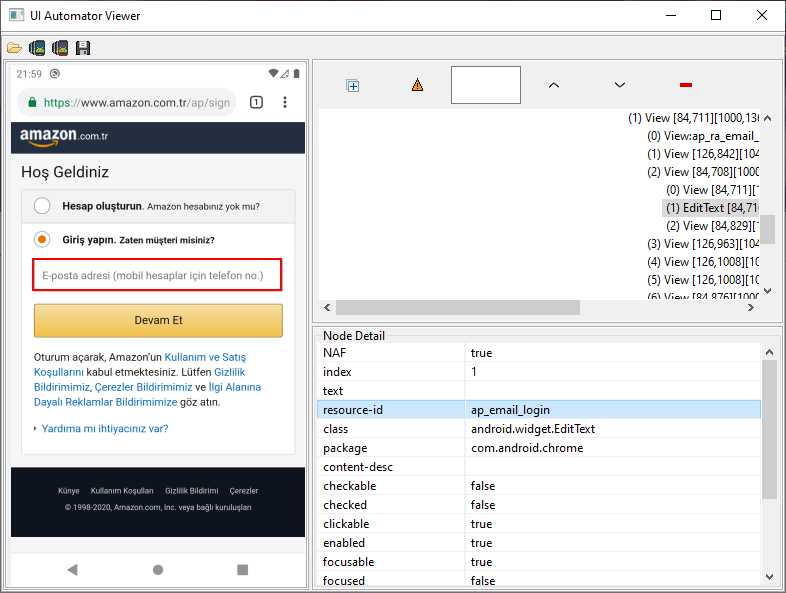Viewport: 786px width, 593px height.
Task: Click the hierarchy horizontal scrollbar thumb
Action: click(x=458, y=307)
